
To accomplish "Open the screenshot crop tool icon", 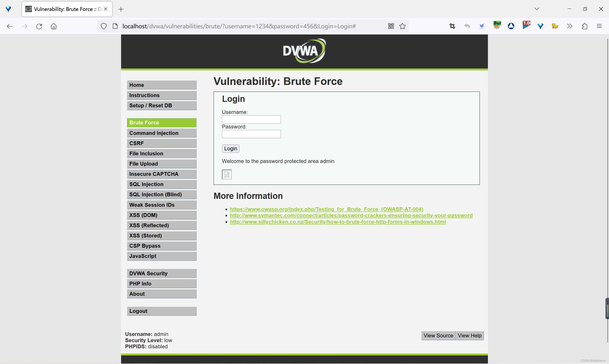I will coord(452,26).
